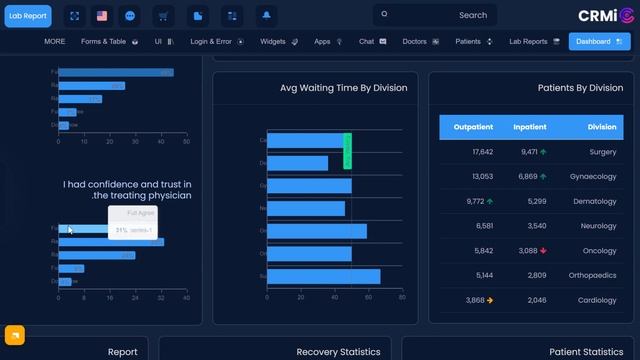The height and width of the screenshot is (360, 640).
Task: Click the Lab Report button
Action: 28,16
